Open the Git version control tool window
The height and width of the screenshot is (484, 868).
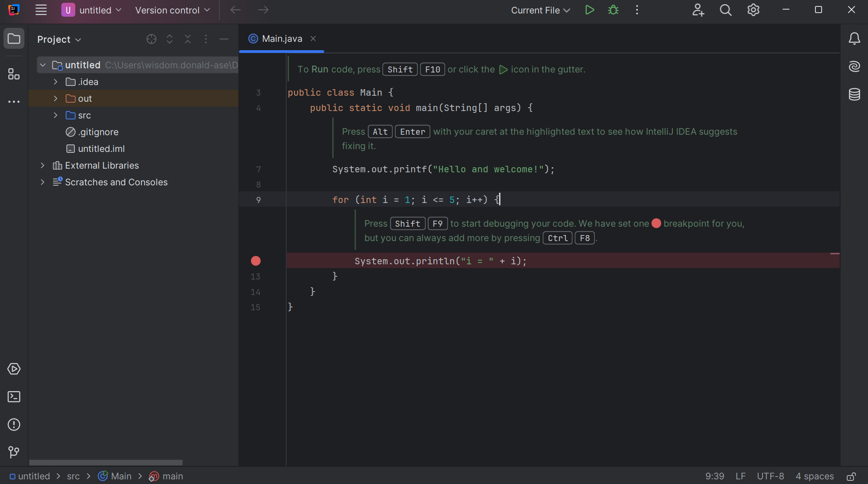pos(14,452)
